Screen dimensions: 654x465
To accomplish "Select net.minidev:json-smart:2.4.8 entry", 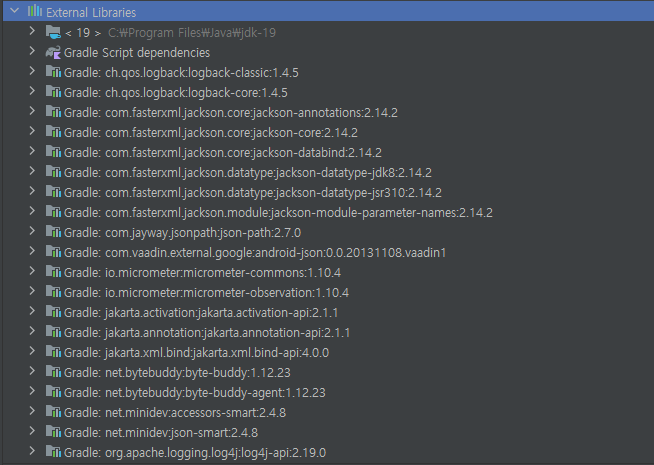I will (161, 433).
